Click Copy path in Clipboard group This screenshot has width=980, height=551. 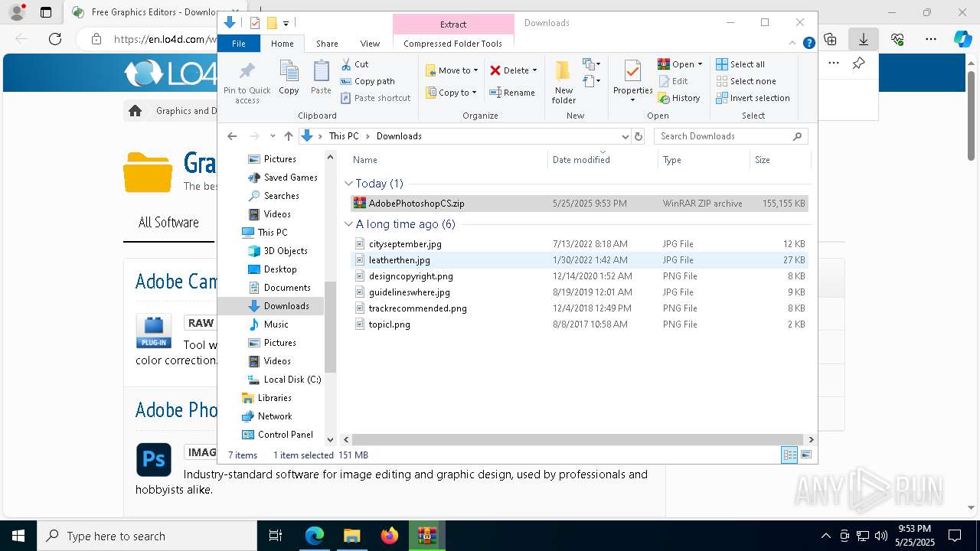[x=367, y=81]
